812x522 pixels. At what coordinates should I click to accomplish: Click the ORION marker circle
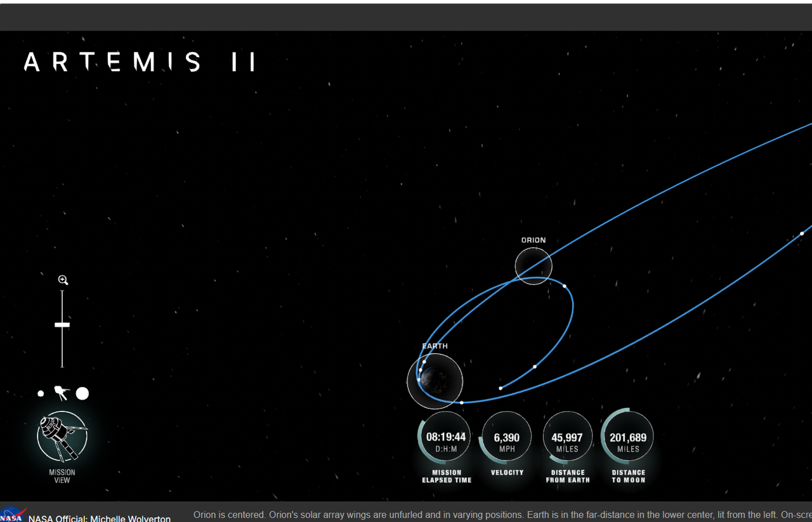point(534,266)
